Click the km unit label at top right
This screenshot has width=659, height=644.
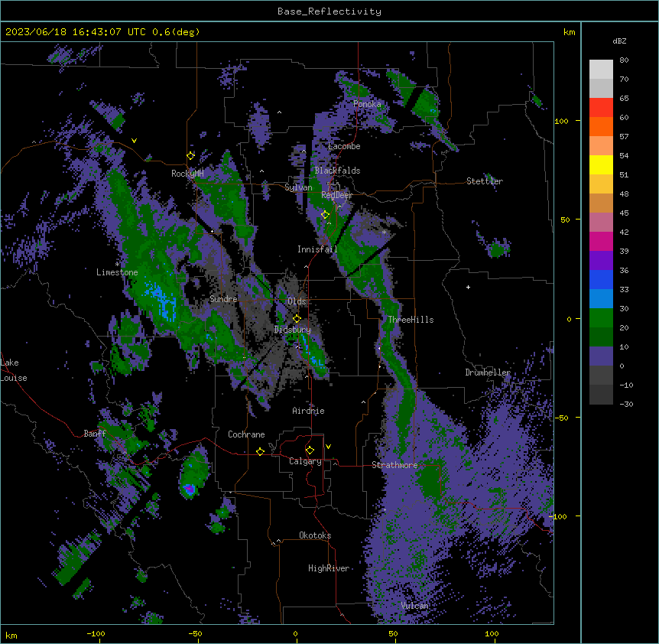coord(569,32)
